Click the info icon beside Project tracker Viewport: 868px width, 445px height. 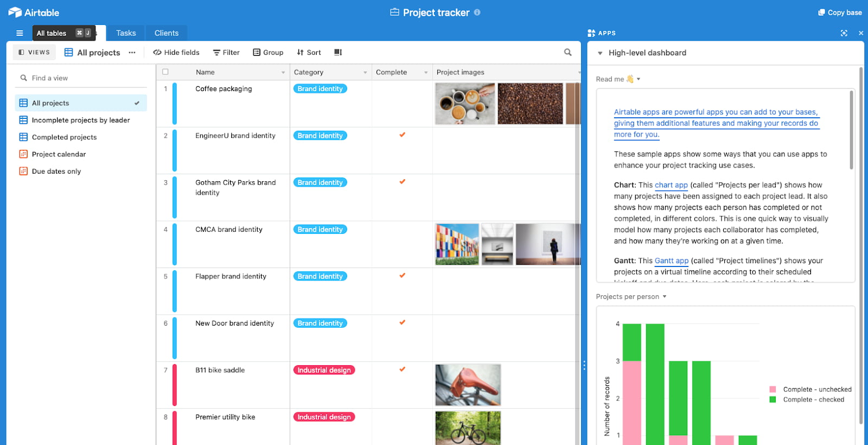point(477,12)
